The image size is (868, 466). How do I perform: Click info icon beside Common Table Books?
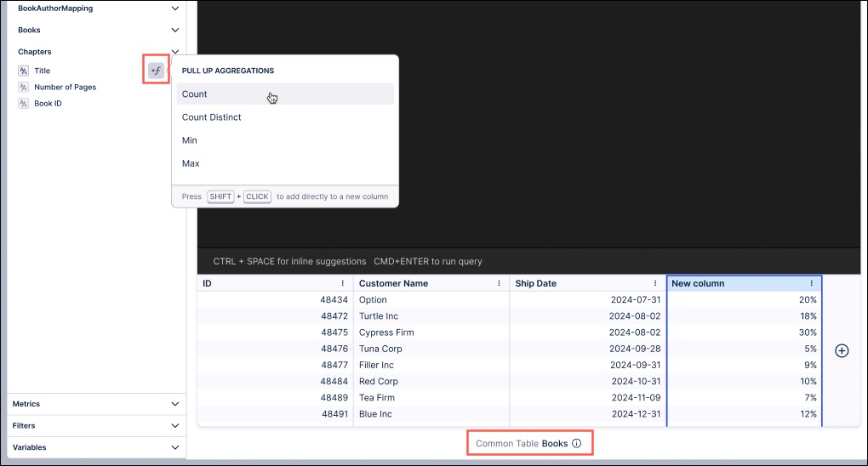click(577, 443)
